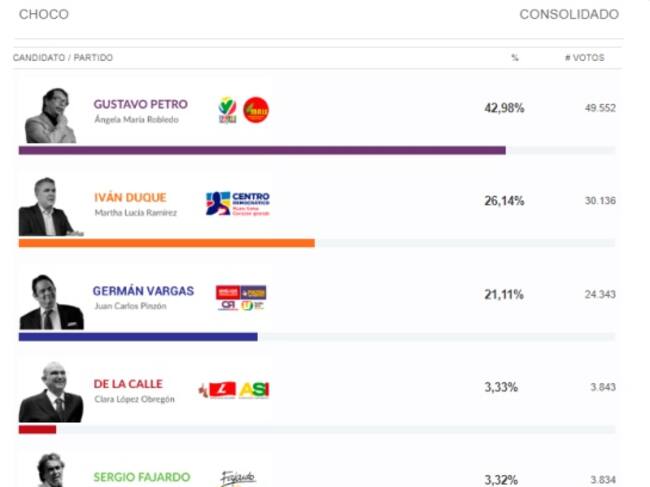
Task: Click De La Calle's candidate photo
Action: coord(50,392)
